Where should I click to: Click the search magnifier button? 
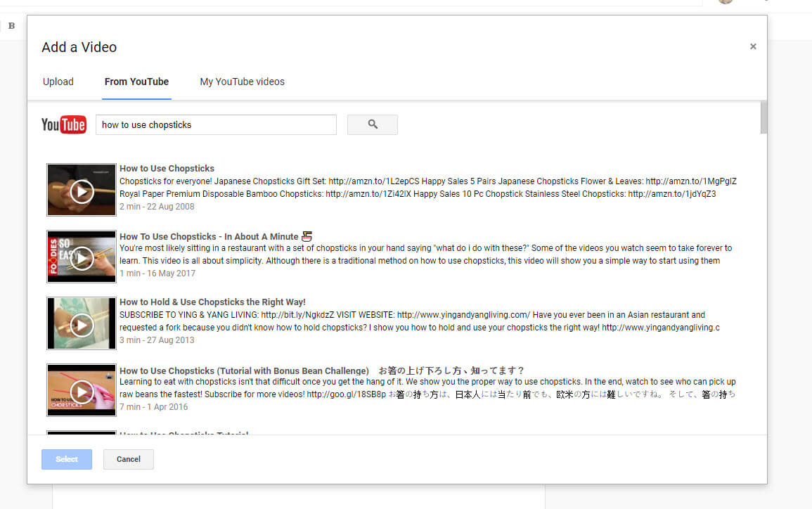coord(373,125)
